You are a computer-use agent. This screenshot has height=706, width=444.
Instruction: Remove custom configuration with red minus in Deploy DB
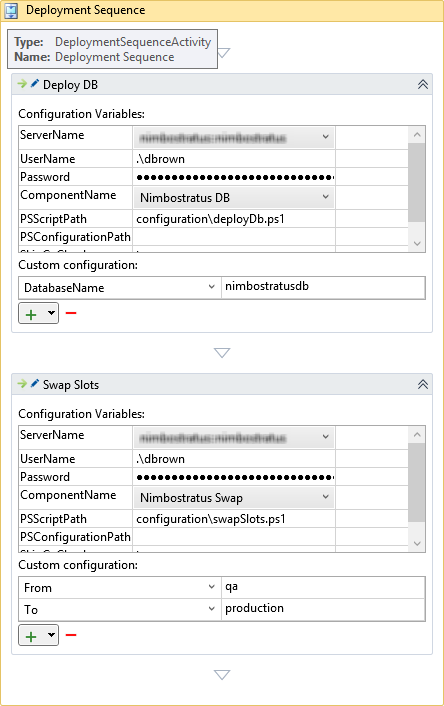point(71,313)
